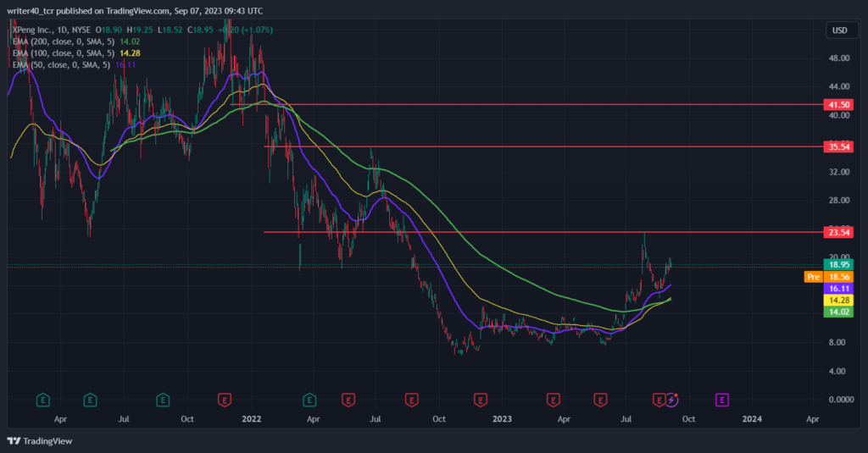Select the EMA 50 indicator legend
The height and width of the screenshot is (453, 868).
[74, 64]
